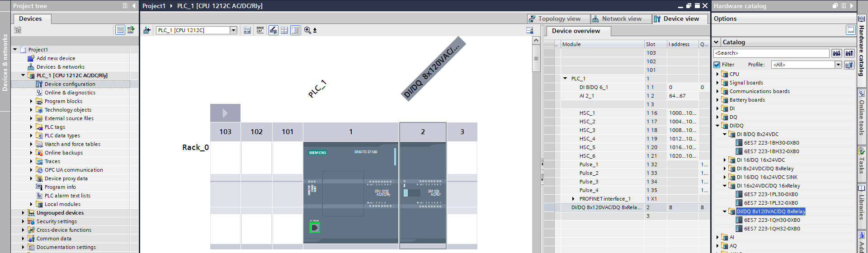
Task: Click the profile settings icon beside Profile dropdown
Action: [x=849, y=65]
